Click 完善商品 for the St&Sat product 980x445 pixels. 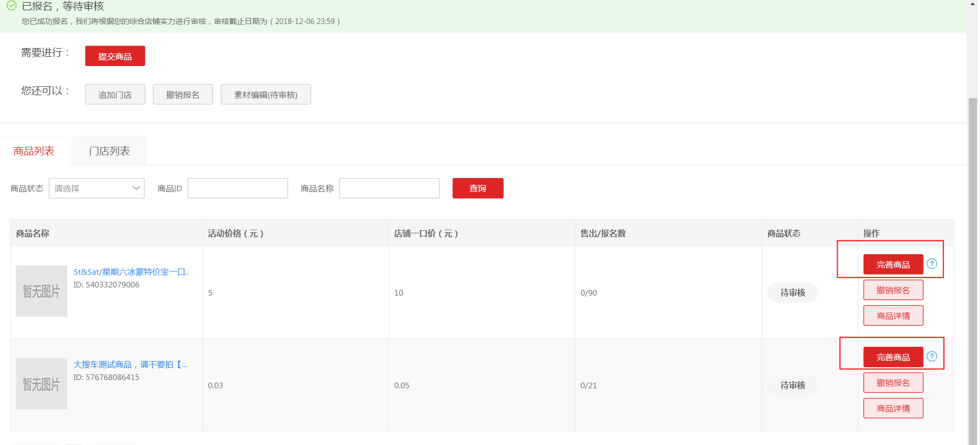[x=892, y=264]
